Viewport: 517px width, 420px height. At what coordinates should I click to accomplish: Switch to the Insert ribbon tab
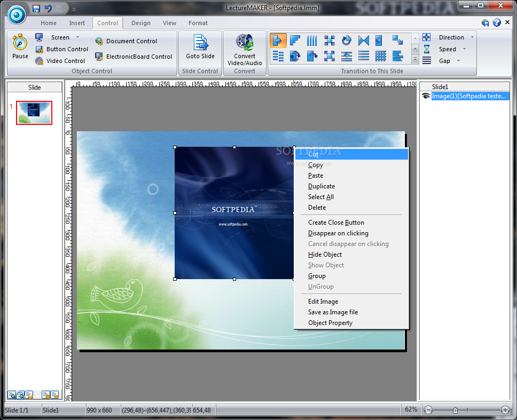point(77,23)
